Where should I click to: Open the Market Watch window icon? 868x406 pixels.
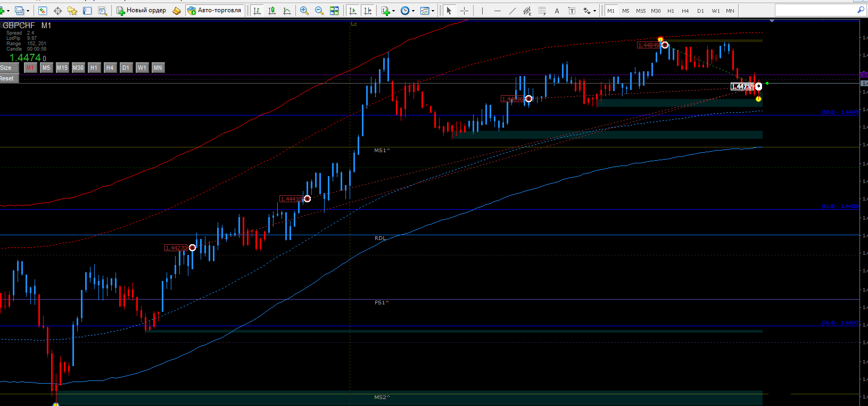43,11
